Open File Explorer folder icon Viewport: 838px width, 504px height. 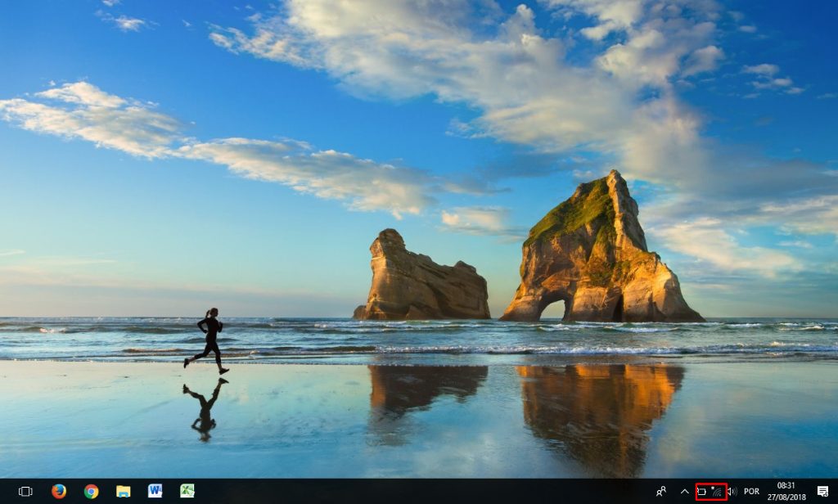(124, 491)
